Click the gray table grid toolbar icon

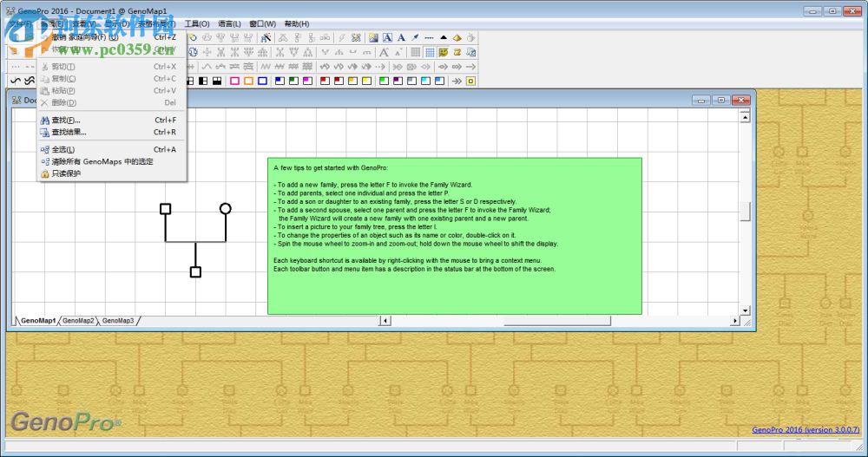pos(415,52)
